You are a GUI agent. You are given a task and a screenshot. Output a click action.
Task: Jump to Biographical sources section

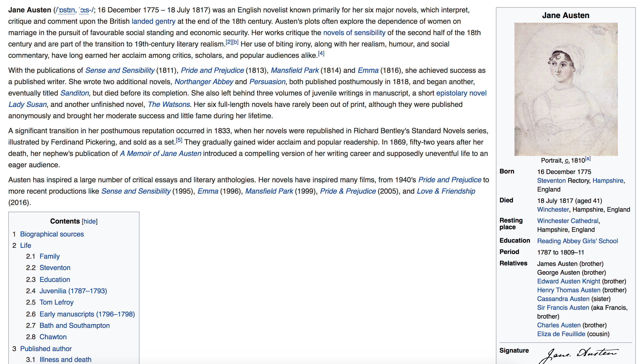(x=52, y=234)
